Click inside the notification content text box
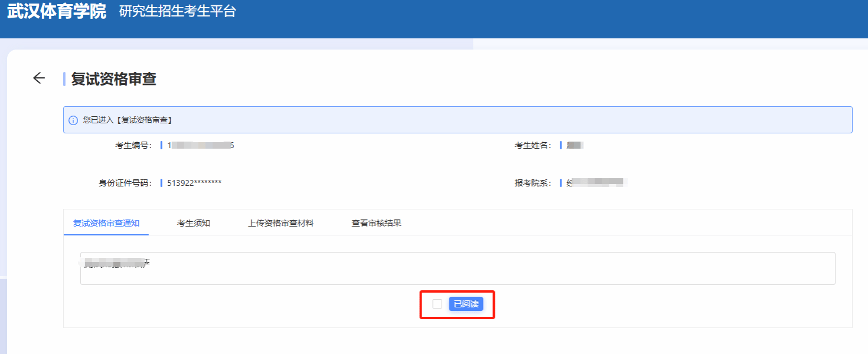The width and height of the screenshot is (868, 354). 458,269
